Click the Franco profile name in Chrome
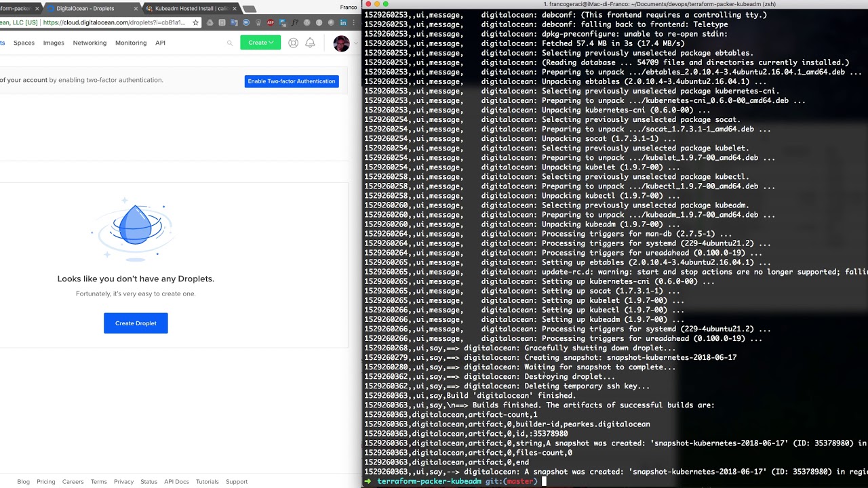 (348, 7)
